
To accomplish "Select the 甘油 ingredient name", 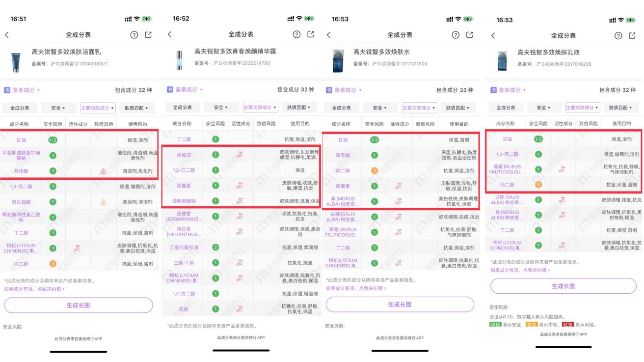I will point(21,140).
